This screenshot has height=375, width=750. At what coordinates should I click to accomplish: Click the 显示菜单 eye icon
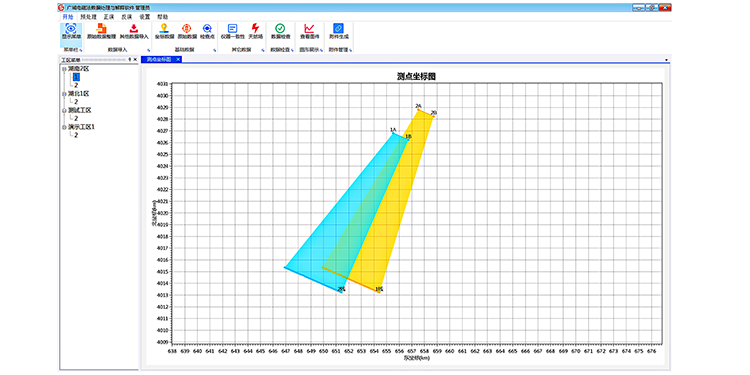[71, 28]
